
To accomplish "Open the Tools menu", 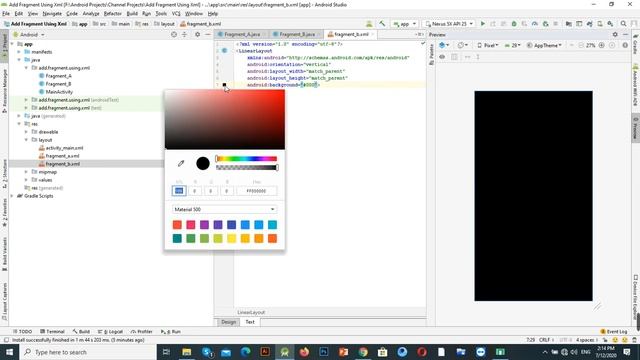I will pyautogui.click(x=161, y=13).
